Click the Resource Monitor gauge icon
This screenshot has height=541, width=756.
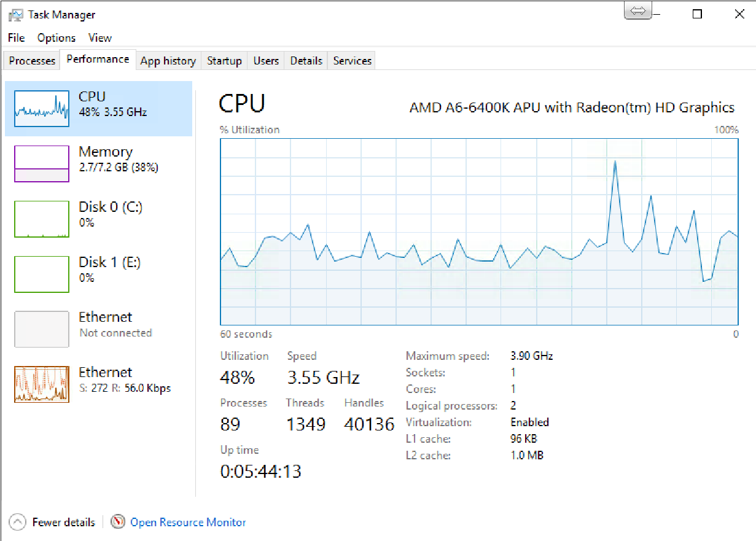pyautogui.click(x=118, y=522)
